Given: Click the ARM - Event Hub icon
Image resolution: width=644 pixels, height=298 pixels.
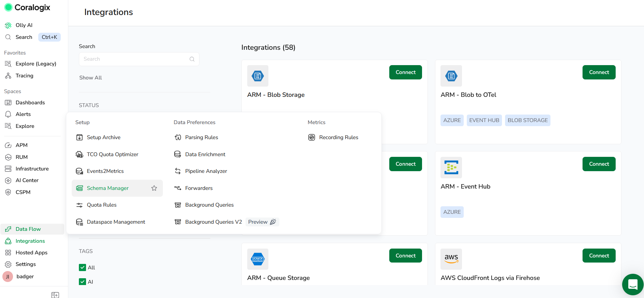Looking at the screenshot, I should pos(451,167).
